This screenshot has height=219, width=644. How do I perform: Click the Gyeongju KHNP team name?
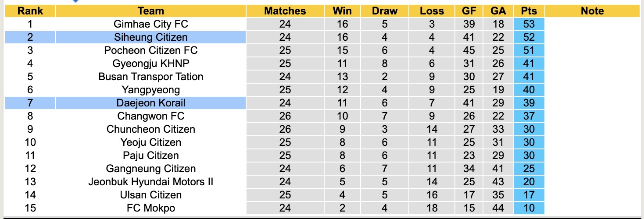(x=150, y=64)
